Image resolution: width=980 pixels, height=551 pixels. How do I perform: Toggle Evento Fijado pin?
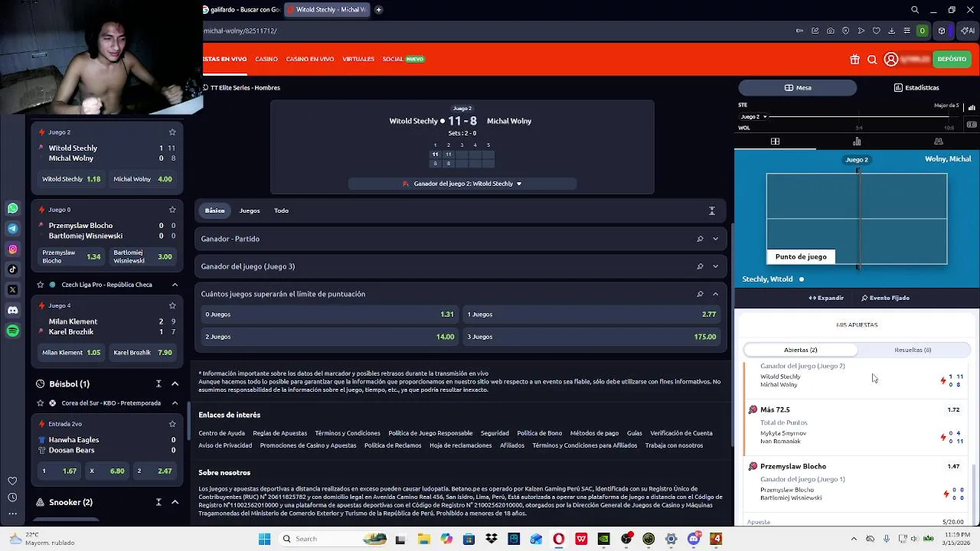point(885,298)
